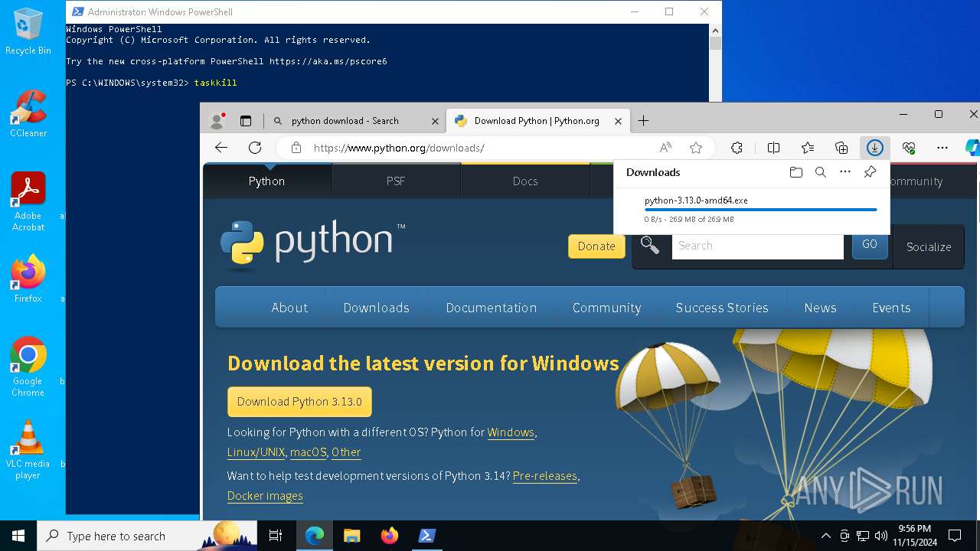
Task: Refresh the python.org page
Action: (255, 148)
